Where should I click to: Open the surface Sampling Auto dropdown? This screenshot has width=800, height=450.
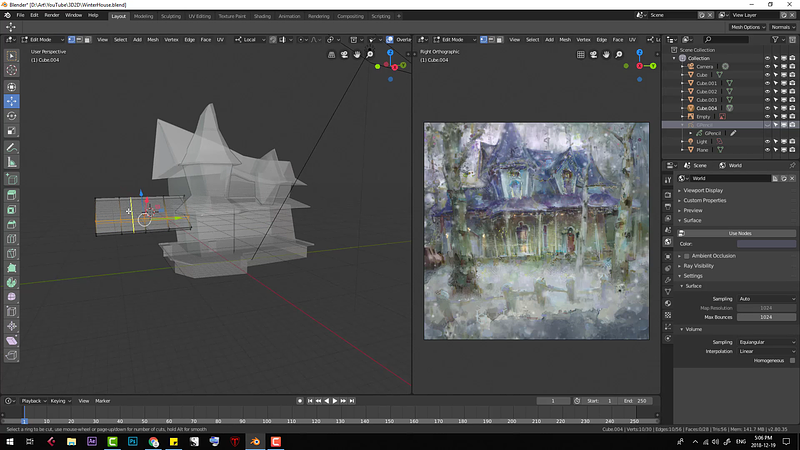[766, 299]
